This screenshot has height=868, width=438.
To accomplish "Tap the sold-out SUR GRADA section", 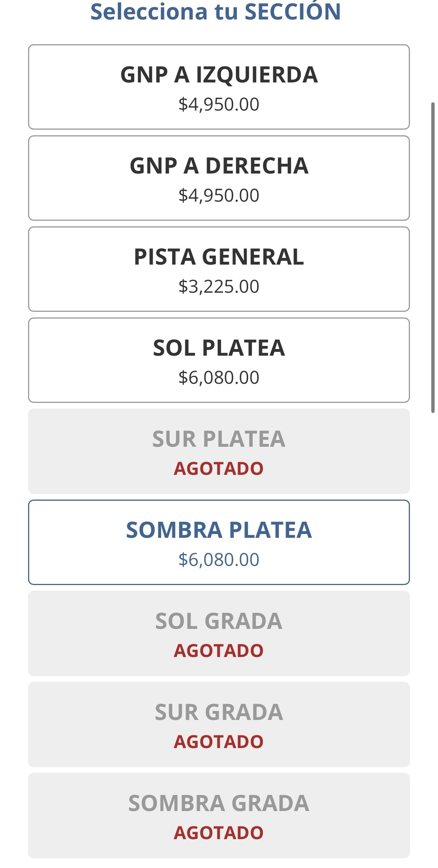I will pyautogui.click(x=219, y=712).
